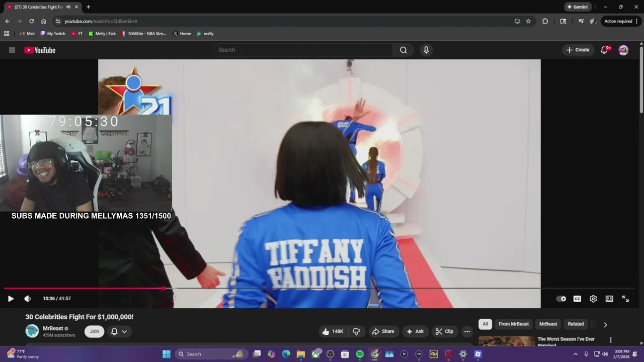Screen dimensions: 644x362
Task: Open a new browser tab
Action: click(x=89, y=7)
